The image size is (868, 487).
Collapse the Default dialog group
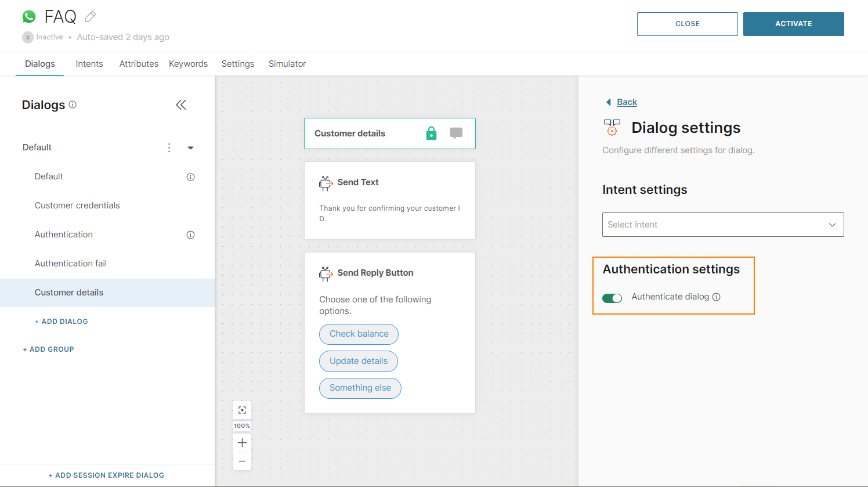(x=190, y=147)
